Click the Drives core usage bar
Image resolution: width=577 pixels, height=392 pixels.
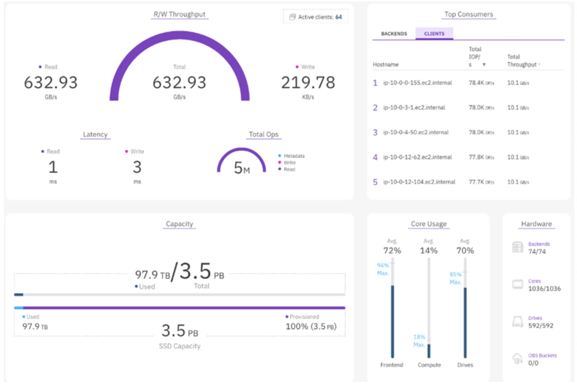pyautogui.click(x=465, y=308)
